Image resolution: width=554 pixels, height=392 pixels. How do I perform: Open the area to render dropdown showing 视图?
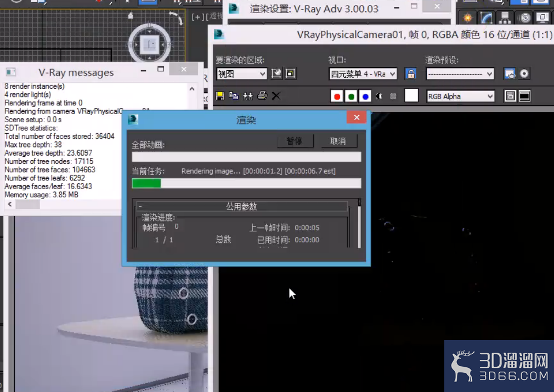tap(242, 74)
